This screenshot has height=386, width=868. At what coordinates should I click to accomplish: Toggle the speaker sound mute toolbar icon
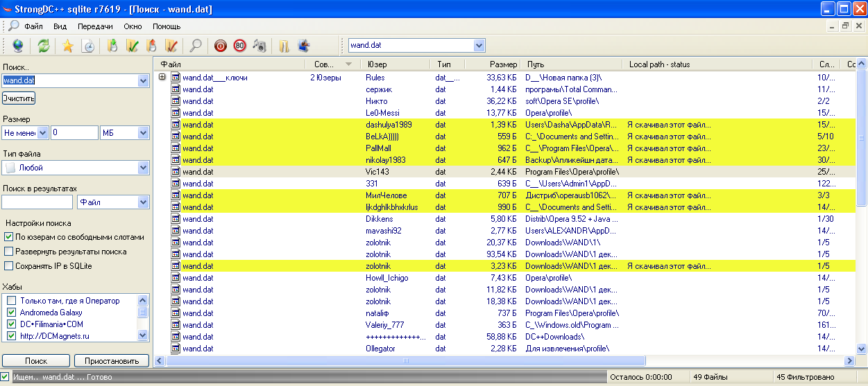click(259, 46)
